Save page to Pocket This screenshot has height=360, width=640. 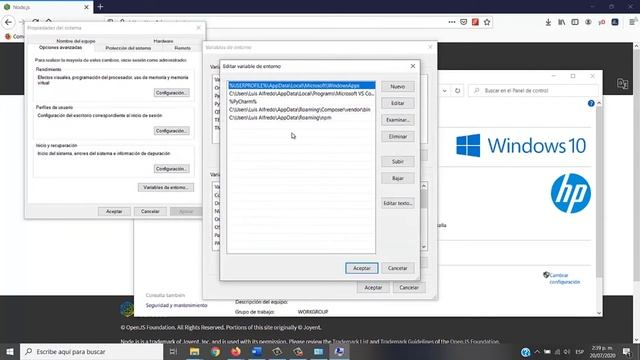tap(463, 22)
